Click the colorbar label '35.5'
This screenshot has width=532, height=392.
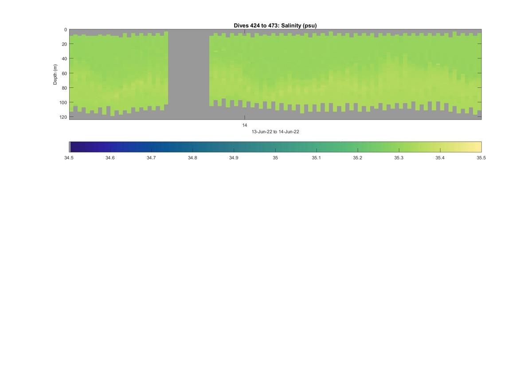(x=481, y=158)
